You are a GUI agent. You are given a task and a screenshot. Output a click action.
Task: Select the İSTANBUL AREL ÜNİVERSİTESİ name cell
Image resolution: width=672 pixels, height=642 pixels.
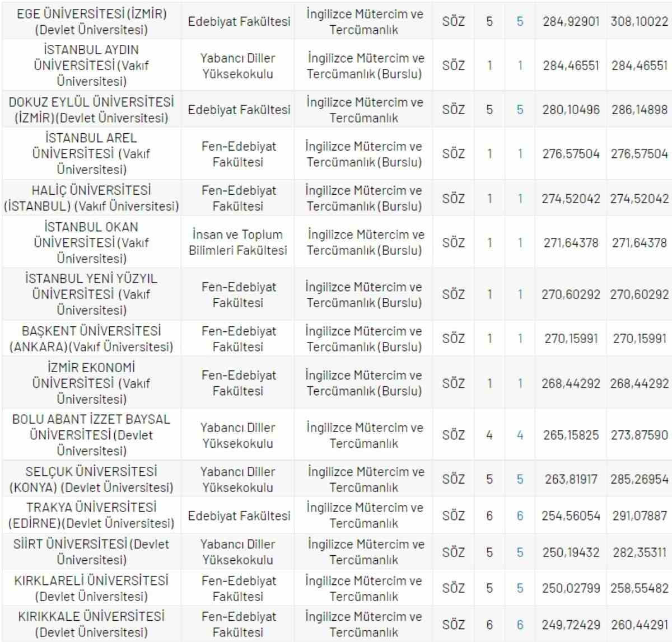(91, 154)
